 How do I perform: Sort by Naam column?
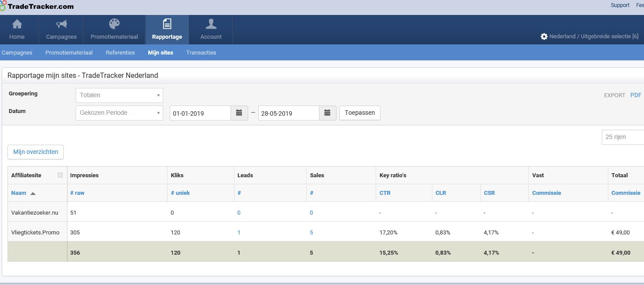click(19, 193)
